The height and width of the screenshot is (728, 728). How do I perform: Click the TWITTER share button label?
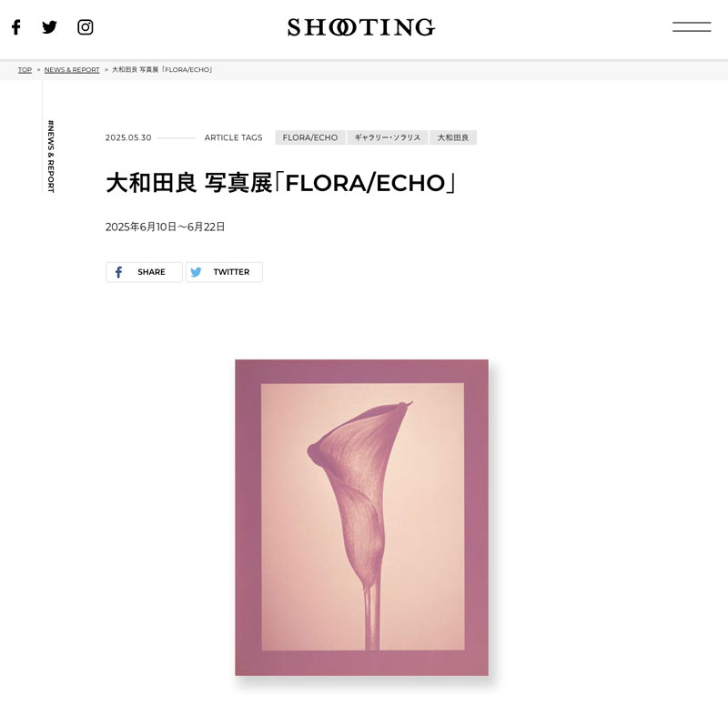[x=231, y=272]
